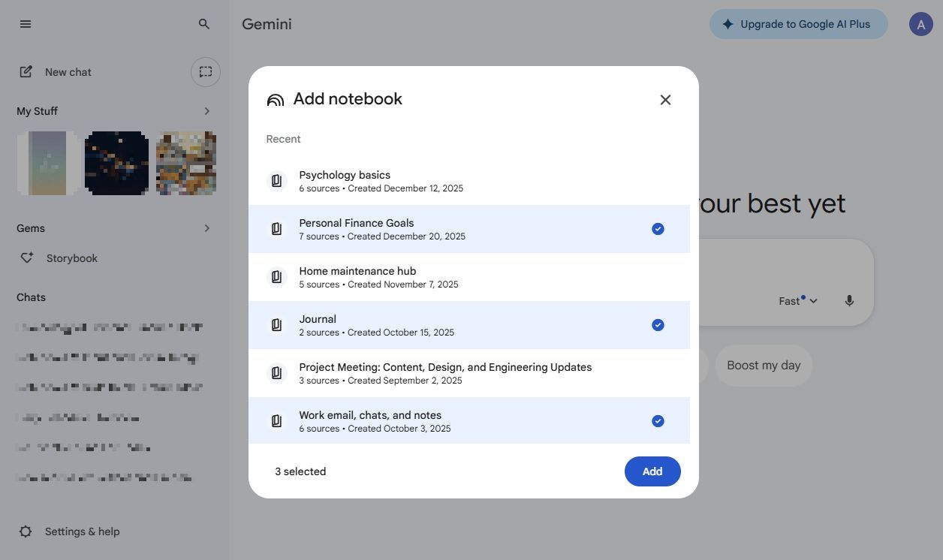
Task: Open the hamburger main menu
Action: tap(26, 24)
